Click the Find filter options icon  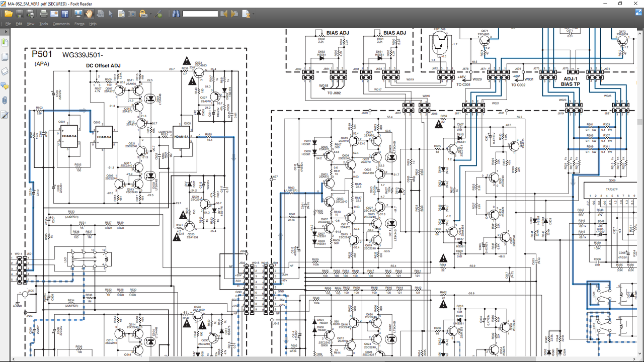[x=246, y=14]
